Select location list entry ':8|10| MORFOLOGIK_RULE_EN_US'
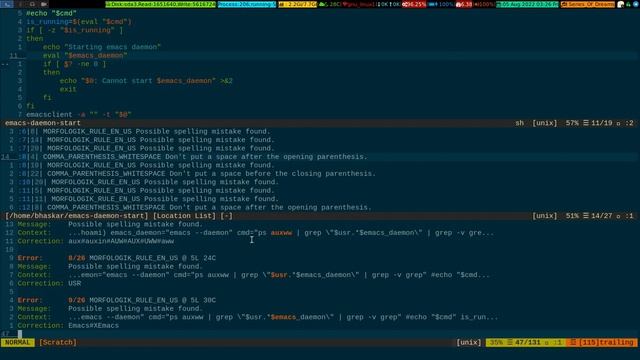 point(146,165)
